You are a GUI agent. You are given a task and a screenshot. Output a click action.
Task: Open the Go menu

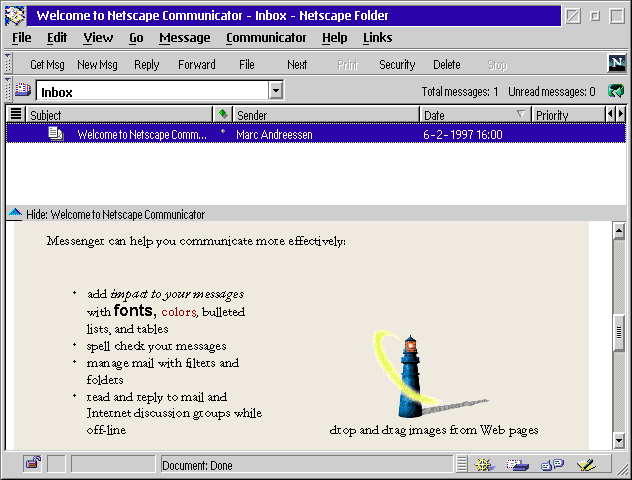click(x=136, y=38)
